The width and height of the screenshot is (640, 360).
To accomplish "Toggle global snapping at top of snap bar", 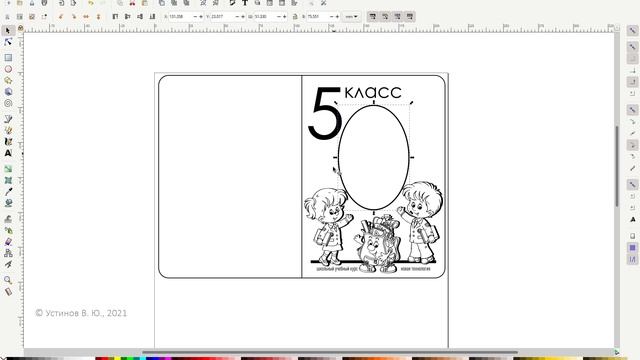I will (632, 31).
